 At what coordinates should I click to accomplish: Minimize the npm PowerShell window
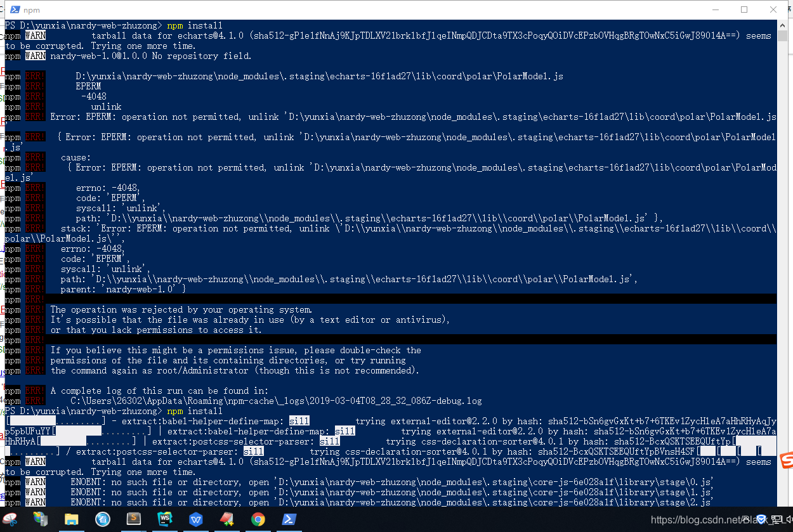(x=714, y=10)
